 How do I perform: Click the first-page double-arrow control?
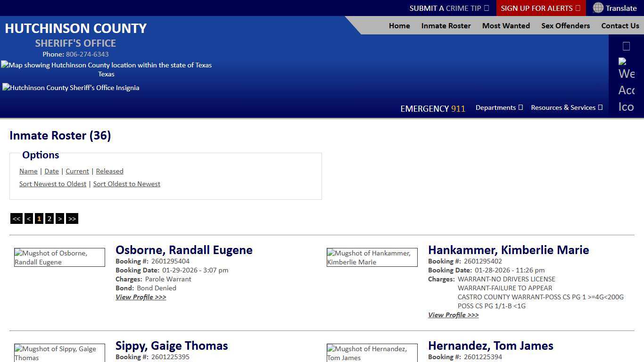click(x=16, y=218)
